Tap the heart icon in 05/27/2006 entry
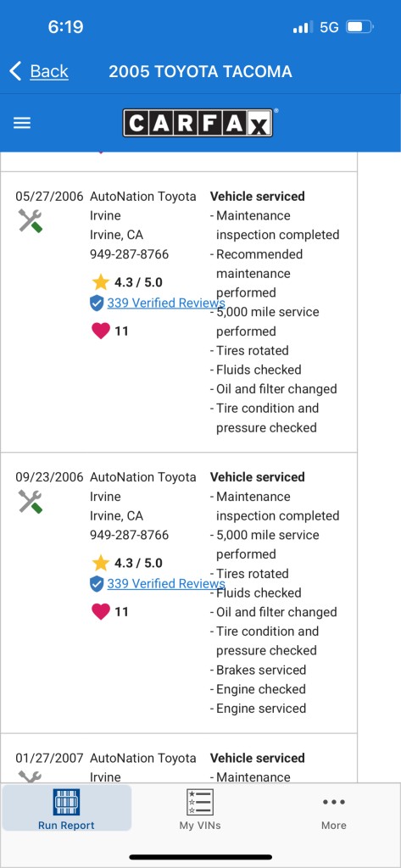Image resolution: width=401 pixels, height=868 pixels. (x=101, y=331)
